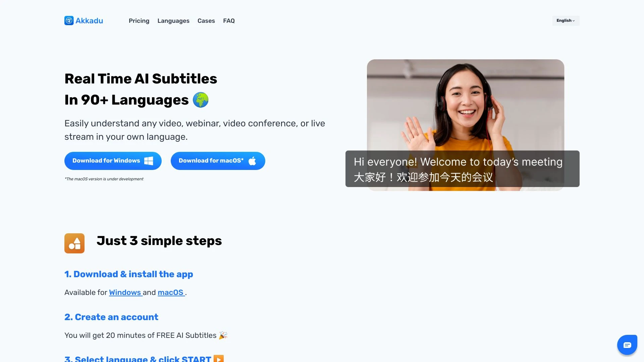The width and height of the screenshot is (644, 362).
Task: Click the FAQ tab in navigation
Action: 229,20
